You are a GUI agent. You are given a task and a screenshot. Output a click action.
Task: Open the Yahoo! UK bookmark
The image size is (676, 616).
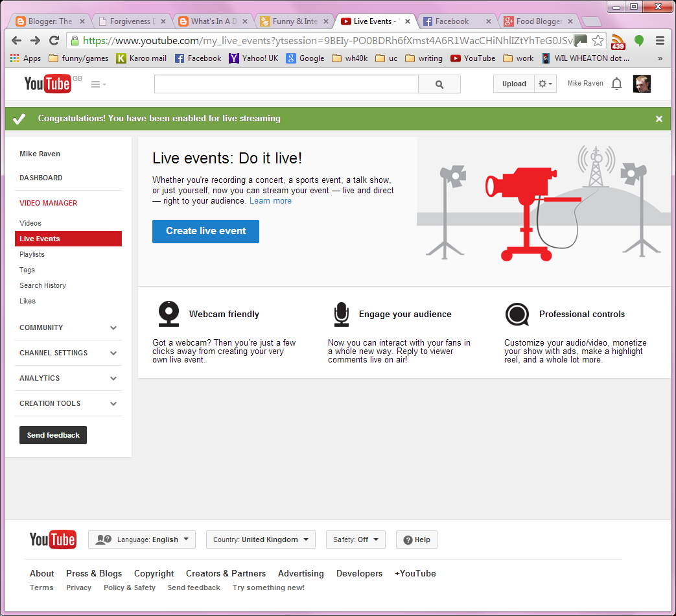click(x=254, y=58)
